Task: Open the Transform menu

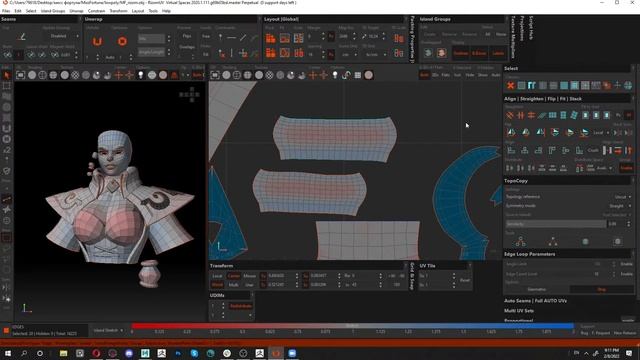Action: (x=118, y=11)
